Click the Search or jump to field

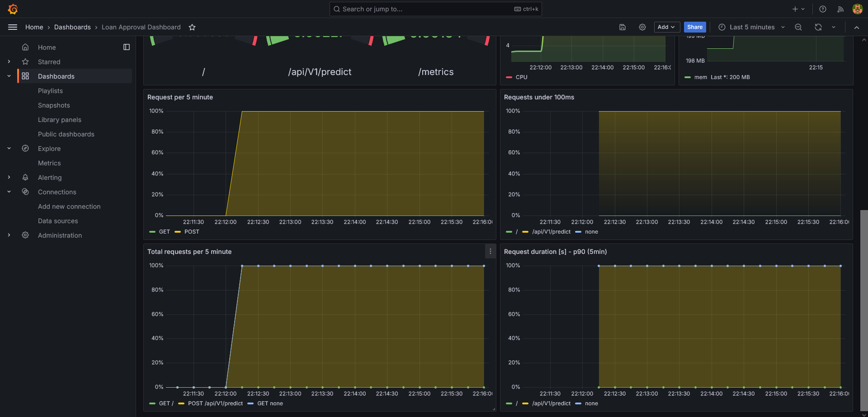[436, 9]
